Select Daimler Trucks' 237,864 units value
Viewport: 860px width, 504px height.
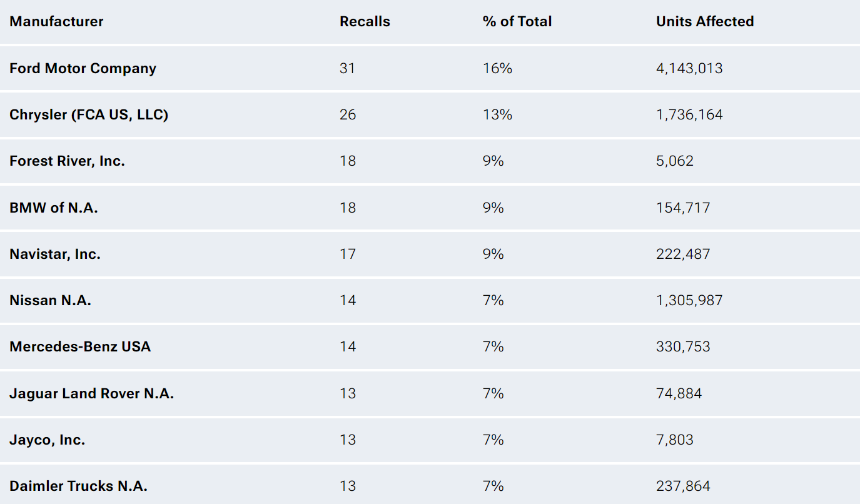(683, 486)
